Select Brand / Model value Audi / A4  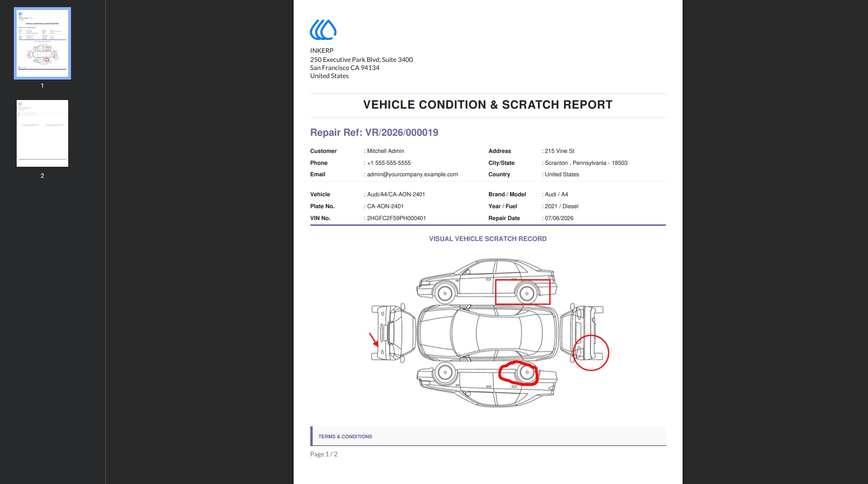(x=556, y=194)
